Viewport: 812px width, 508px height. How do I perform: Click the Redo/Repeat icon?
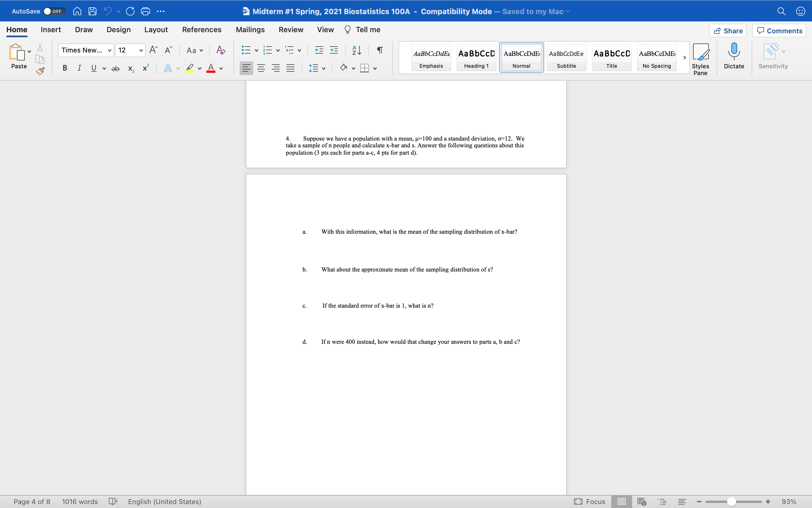pyautogui.click(x=130, y=11)
